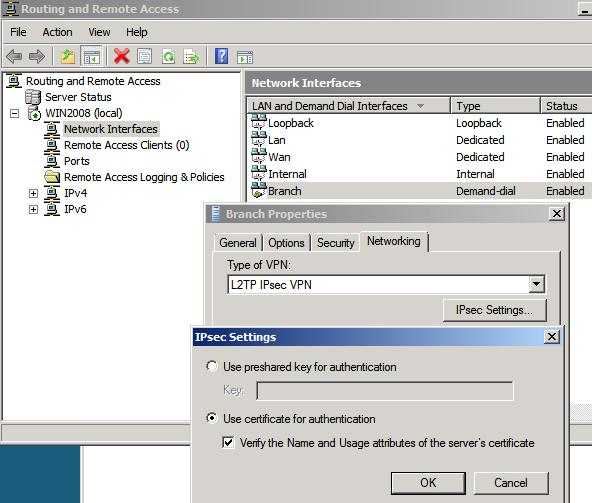Screen dimensions: 592x503
Task: Click the Up one level folder icon
Action: (68, 57)
